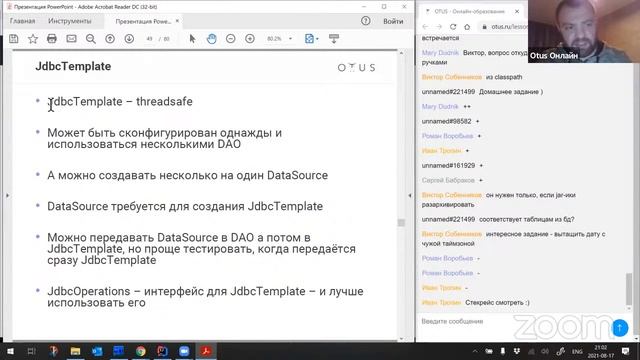Expand the right tools pane arrow
The width and height of the screenshot is (640, 360).
410,196
